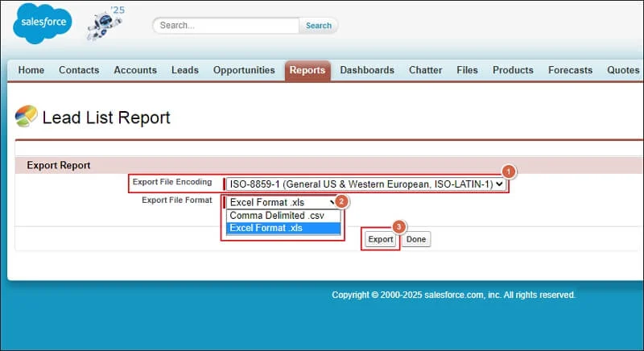
Task: Switch to the Products tab
Action: [x=513, y=70]
